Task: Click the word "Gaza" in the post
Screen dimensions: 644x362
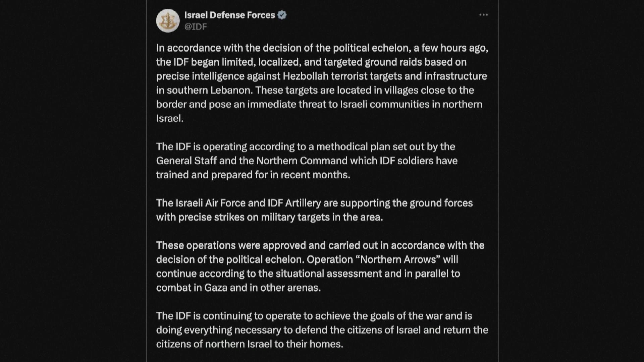Action: tap(216, 288)
